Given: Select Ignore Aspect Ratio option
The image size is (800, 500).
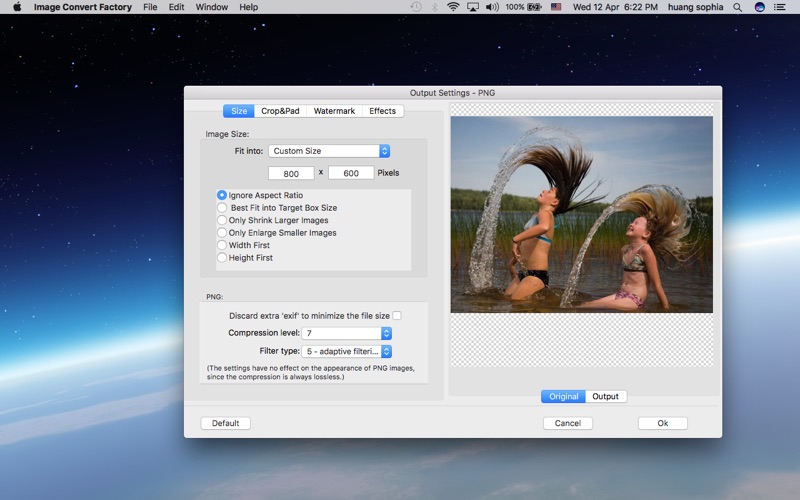Looking at the screenshot, I should click(x=260, y=195).
